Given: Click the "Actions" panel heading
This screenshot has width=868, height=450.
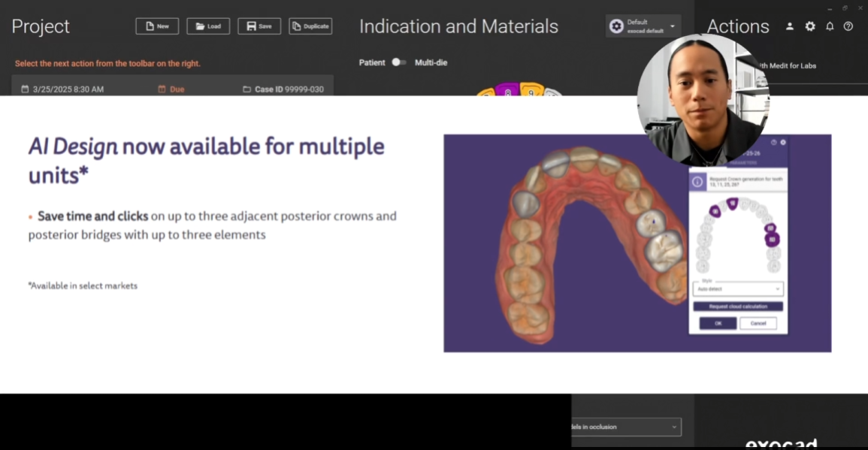Looking at the screenshot, I should click(x=738, y=26).
